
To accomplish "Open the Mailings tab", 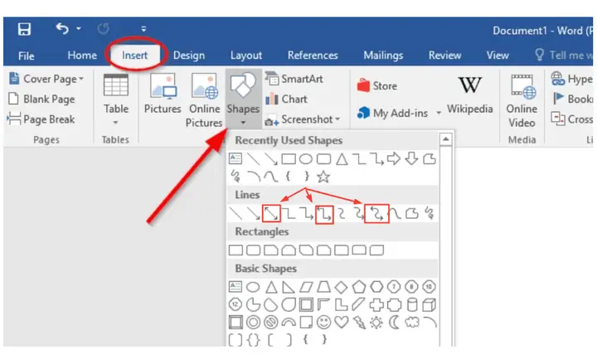I will (383, 56).
